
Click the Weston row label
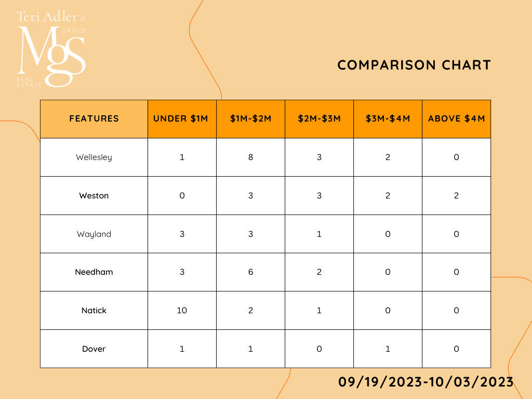(94, 195)
